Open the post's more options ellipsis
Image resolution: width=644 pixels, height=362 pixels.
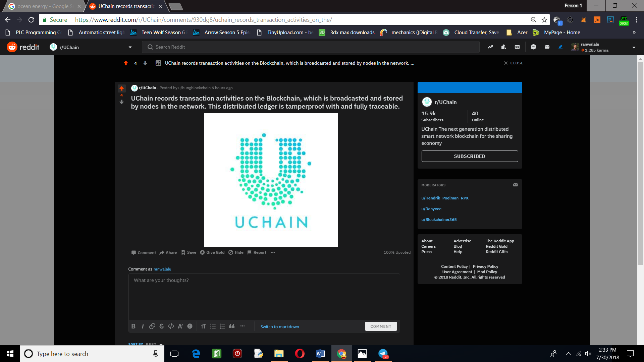pyautogui.click(x=273, y=252)
